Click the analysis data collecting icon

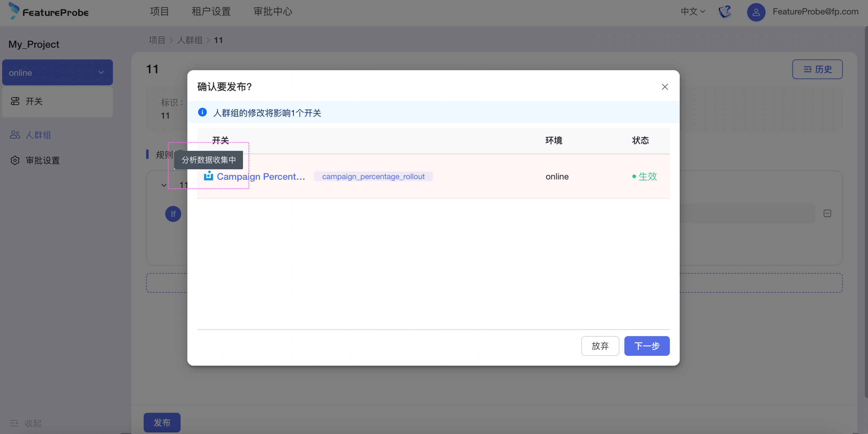tap(209, 176)
